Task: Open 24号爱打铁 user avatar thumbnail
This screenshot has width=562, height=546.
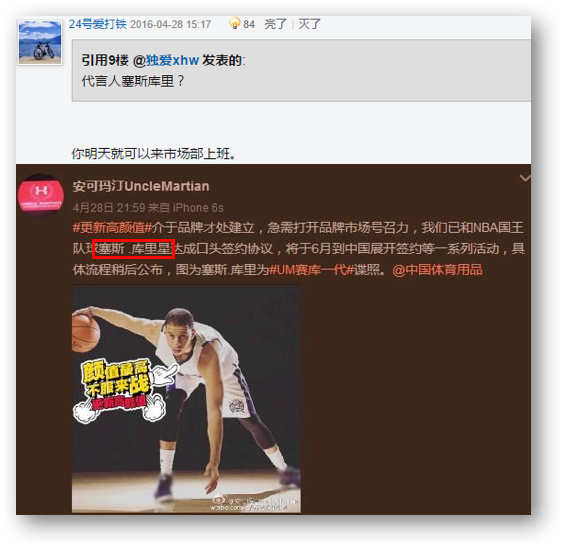Action: [x=40, y=42]
